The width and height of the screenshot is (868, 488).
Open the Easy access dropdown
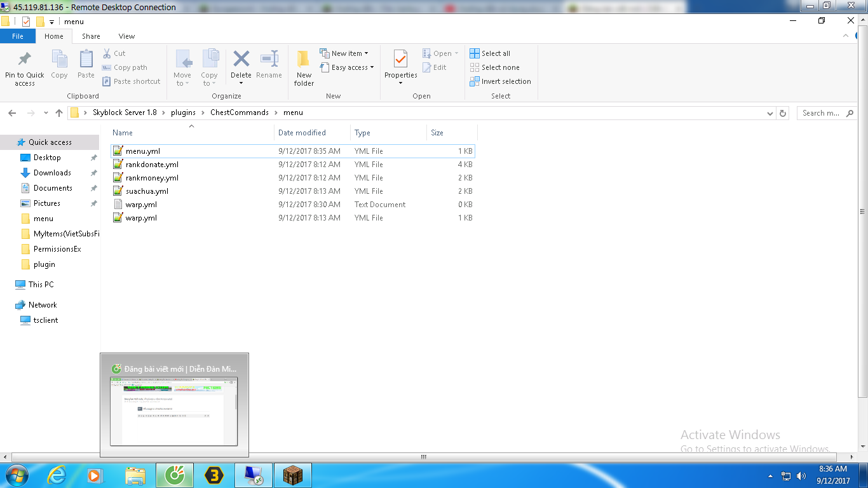(347, 67)
